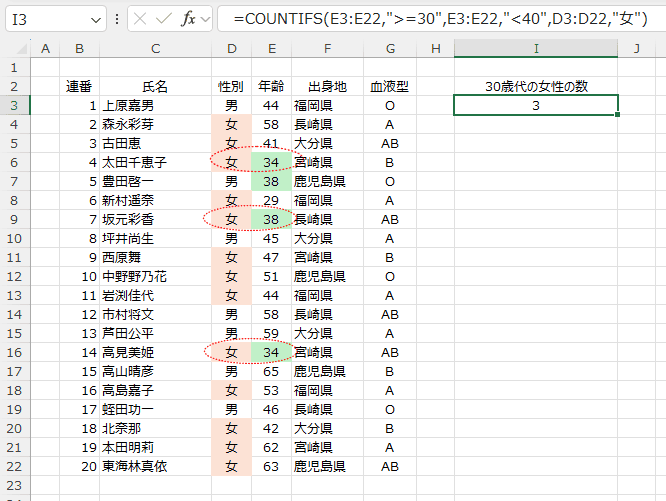
Task: Select the name cell 東海林真依
Action: click(x=155, y=467)
